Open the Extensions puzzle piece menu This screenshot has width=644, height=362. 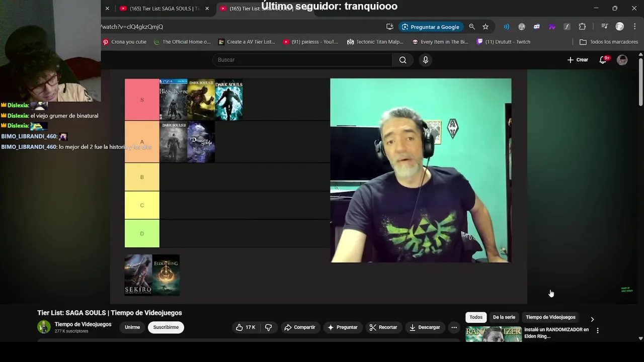(583, 27)
